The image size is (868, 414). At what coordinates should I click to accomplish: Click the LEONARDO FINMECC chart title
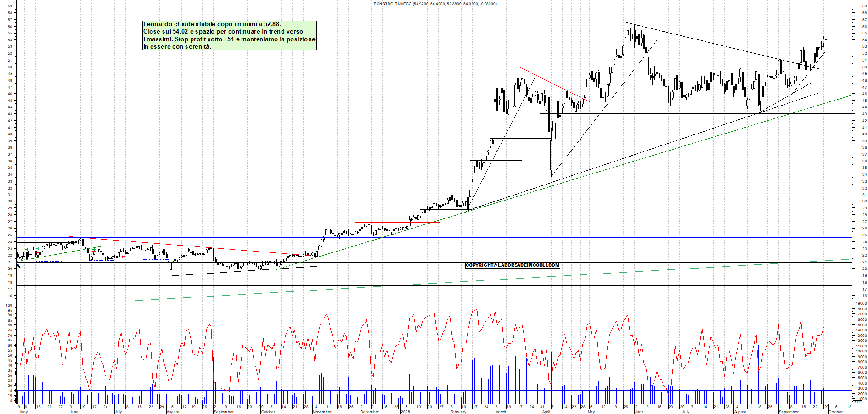[434, 4]
